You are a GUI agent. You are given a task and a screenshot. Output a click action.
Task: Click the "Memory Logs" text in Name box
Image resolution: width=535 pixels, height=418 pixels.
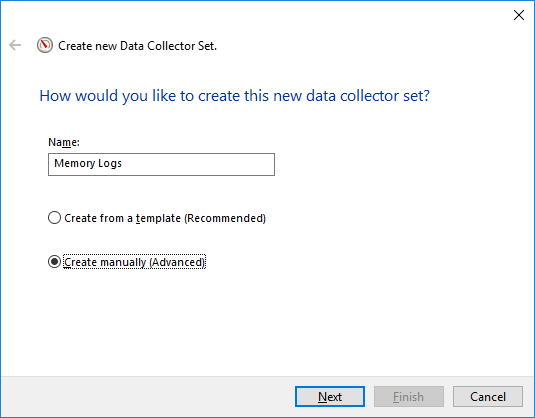tap(88, 163)
